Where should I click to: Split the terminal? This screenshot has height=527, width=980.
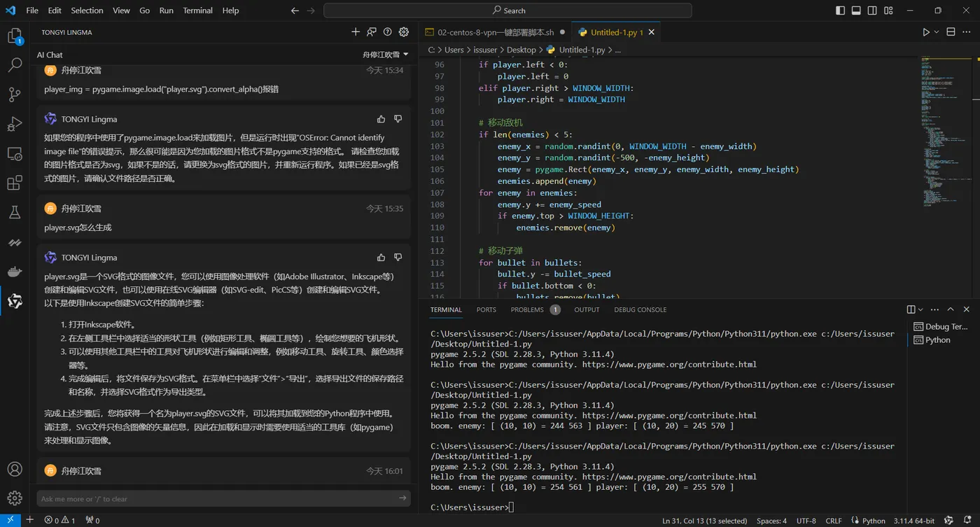[911, 309]
